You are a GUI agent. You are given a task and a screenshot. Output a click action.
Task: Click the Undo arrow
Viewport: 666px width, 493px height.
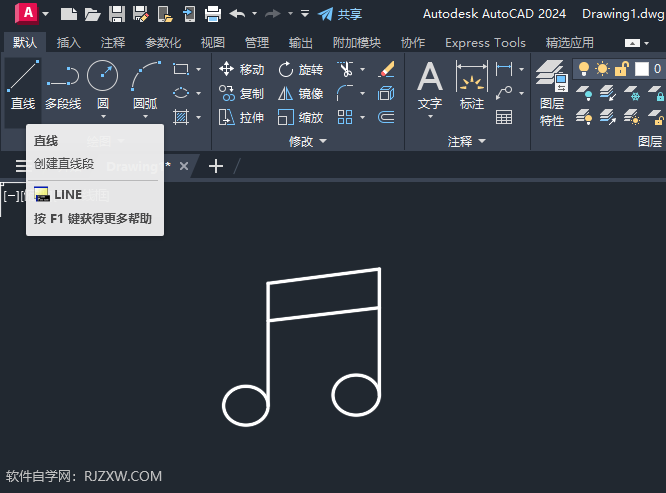[237, 14]
